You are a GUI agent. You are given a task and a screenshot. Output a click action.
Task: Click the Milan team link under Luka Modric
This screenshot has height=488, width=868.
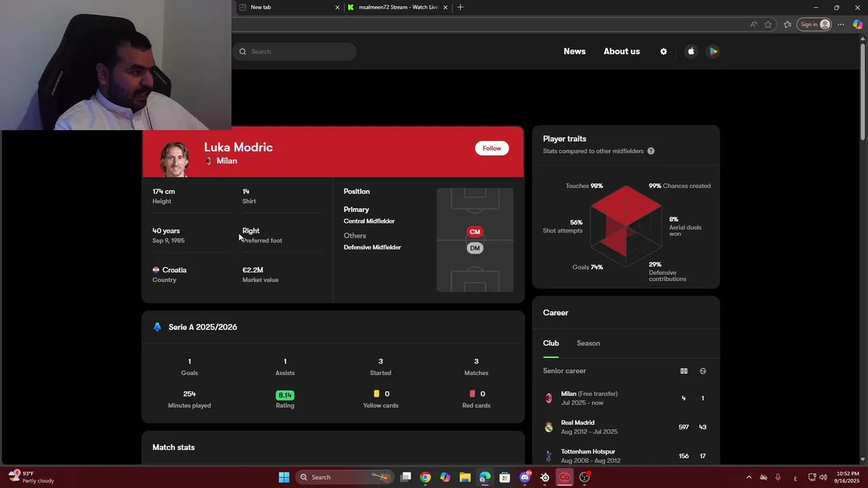point(226,161)
